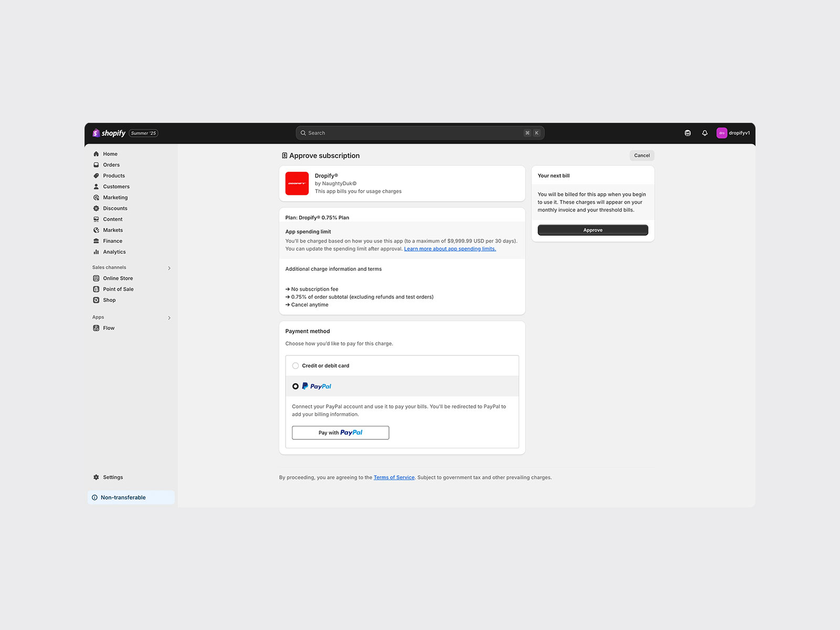Click the 'by NaughtyDuk©' developer text

[335, 184]
